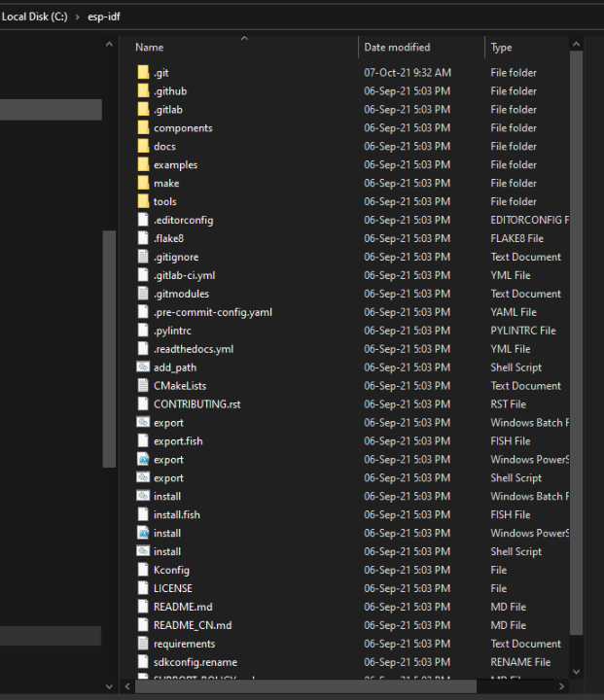Sort files by the Type column header
Viewport: 604px width, 700px height.
pos(502,48)
